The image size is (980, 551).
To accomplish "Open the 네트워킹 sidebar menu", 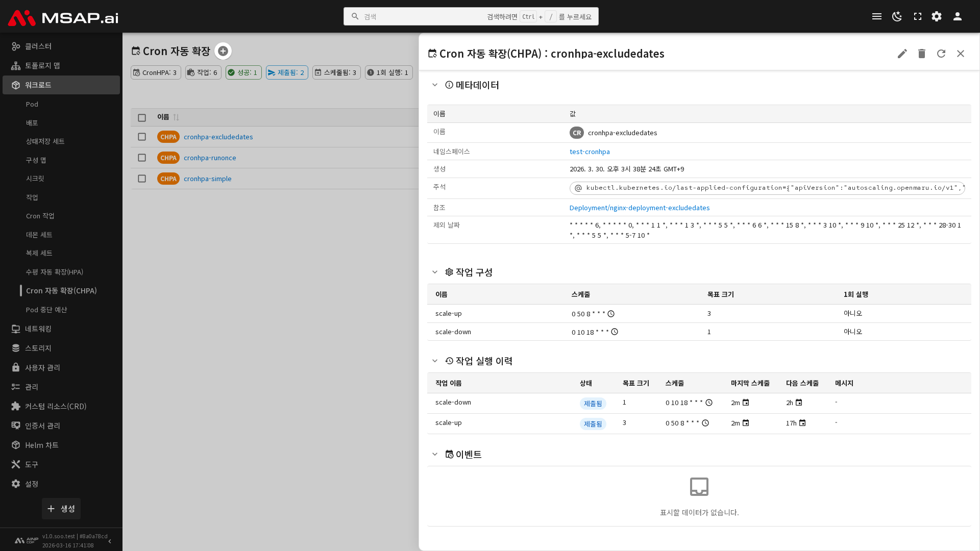I will 38,329.
